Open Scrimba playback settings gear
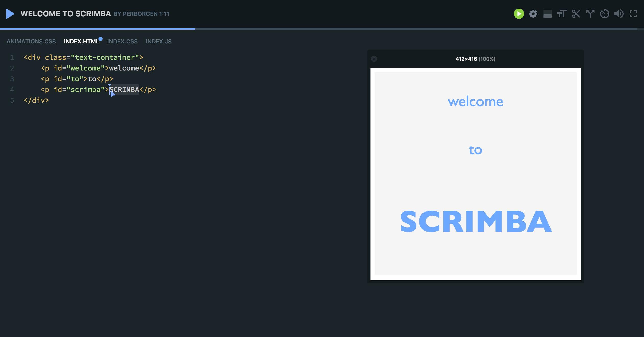This screenshot has width=644, height=337. [533, 14]
